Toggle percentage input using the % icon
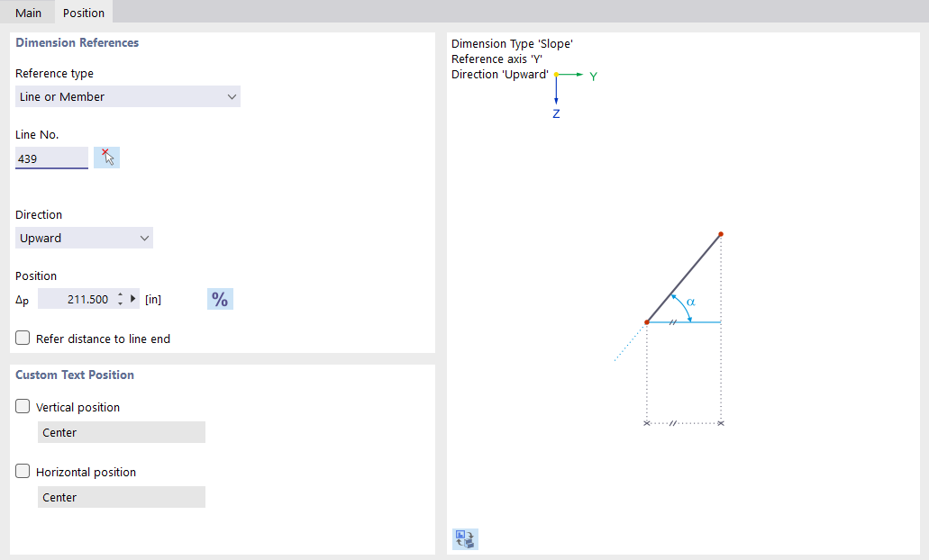Viewport: 929px width, 560px height. tap(220, 298)
